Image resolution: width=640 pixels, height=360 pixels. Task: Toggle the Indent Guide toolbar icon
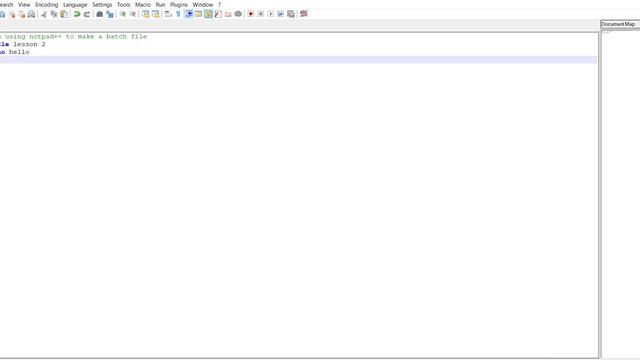point(189,14)
